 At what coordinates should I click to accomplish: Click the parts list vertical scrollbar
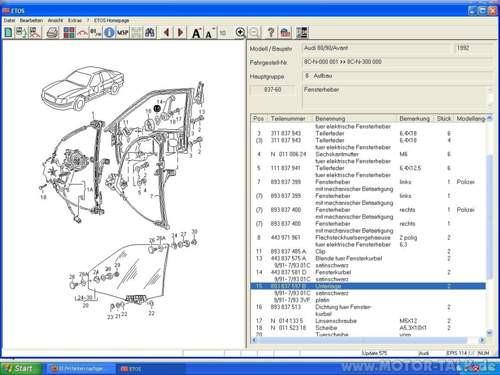pyautogui.click(x=489, y=225)
